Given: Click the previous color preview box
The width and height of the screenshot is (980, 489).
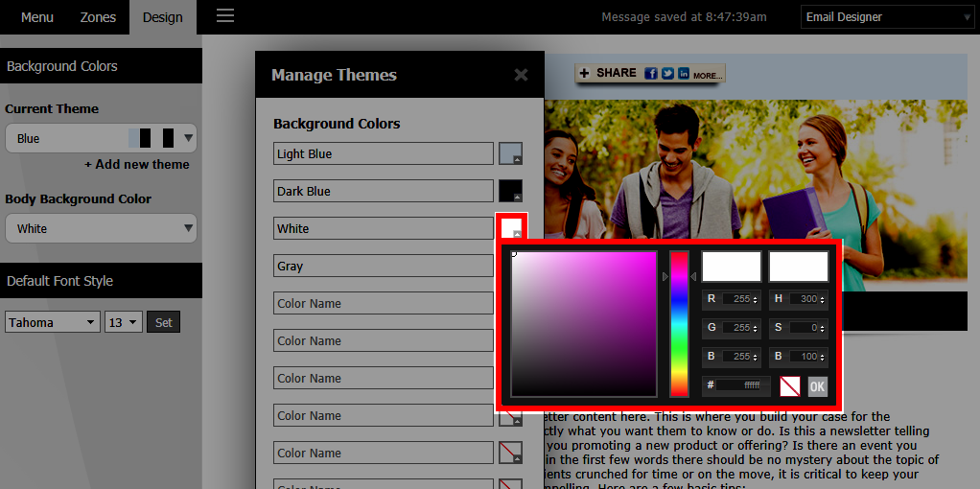Looking at the screenshot, I should coord(799,267).
